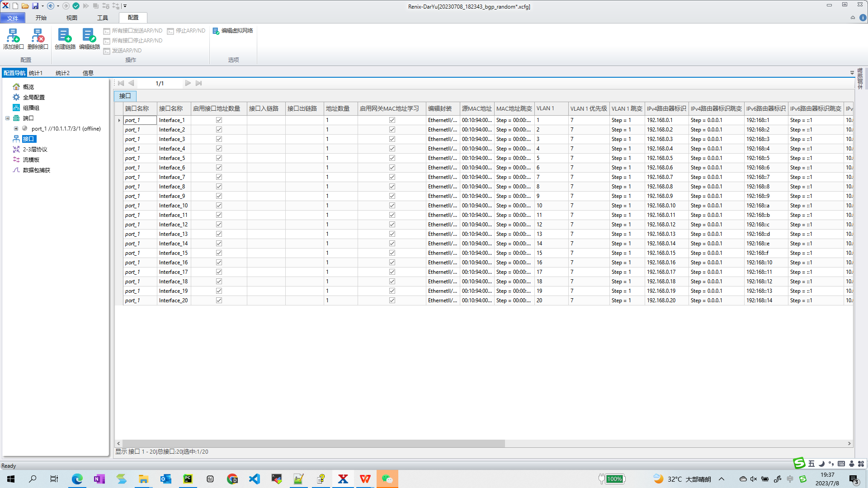
Task: Switch to the 统计1 tab
Action: pos(36,73)
